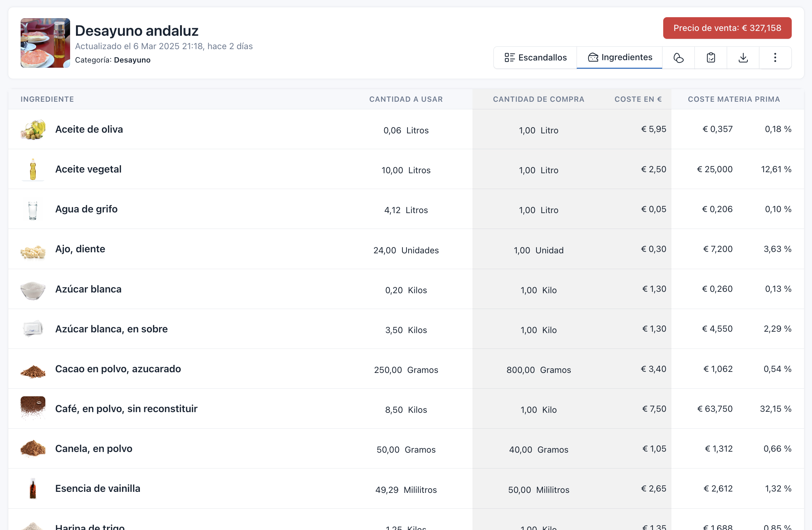Click the 49,29 Mililitros quantity cell

click(406, 490)
